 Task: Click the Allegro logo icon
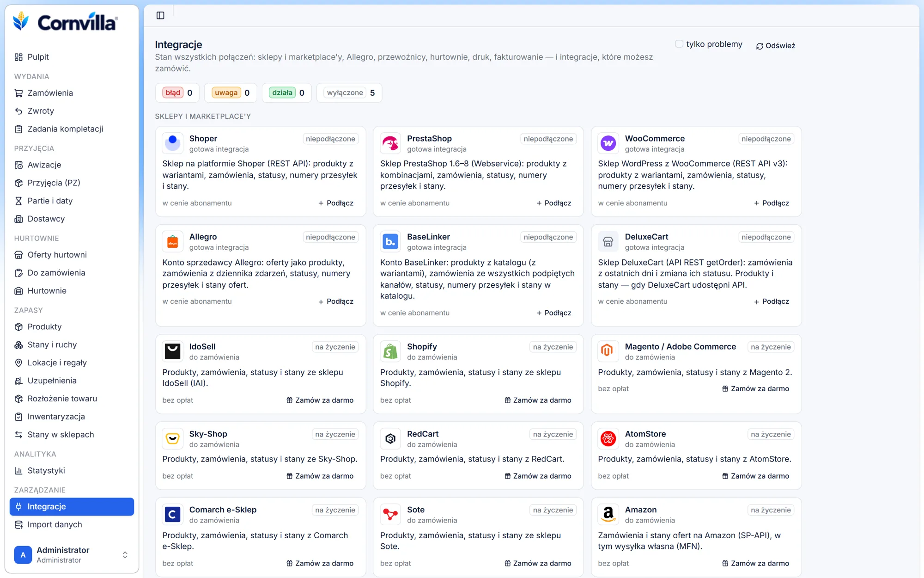point(172,241)
